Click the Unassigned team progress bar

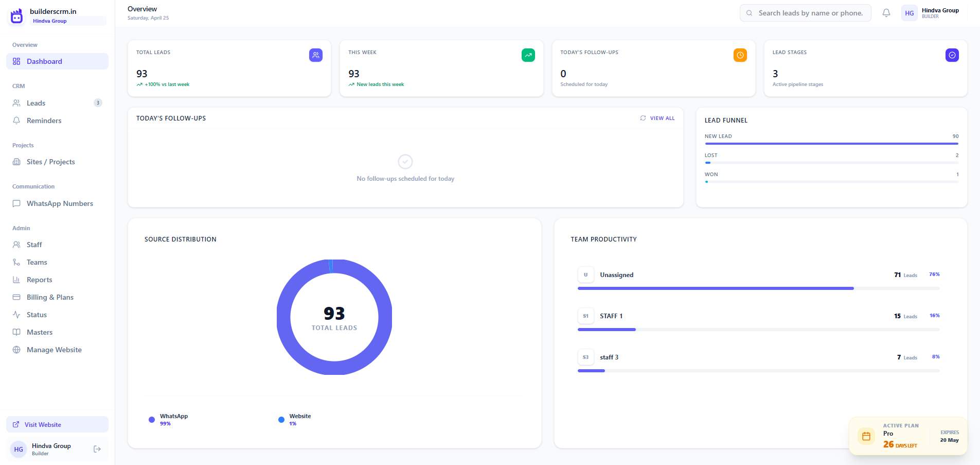click(x=715, y=288)
